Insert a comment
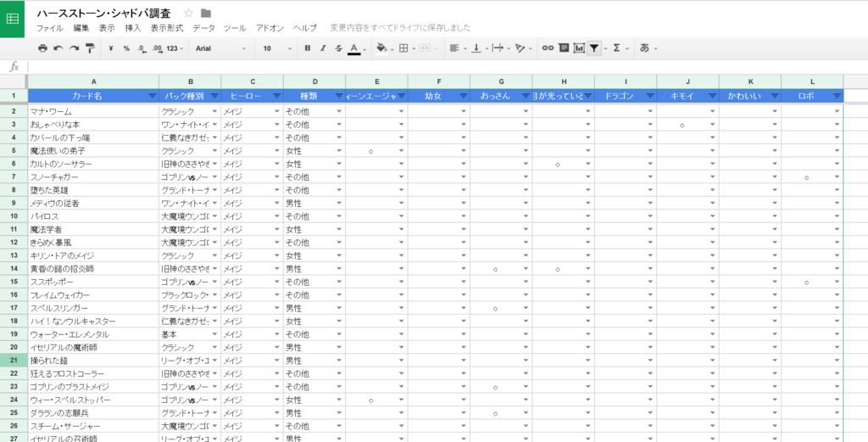Viewport: 868px width, 442px height. tap(564, 48)
